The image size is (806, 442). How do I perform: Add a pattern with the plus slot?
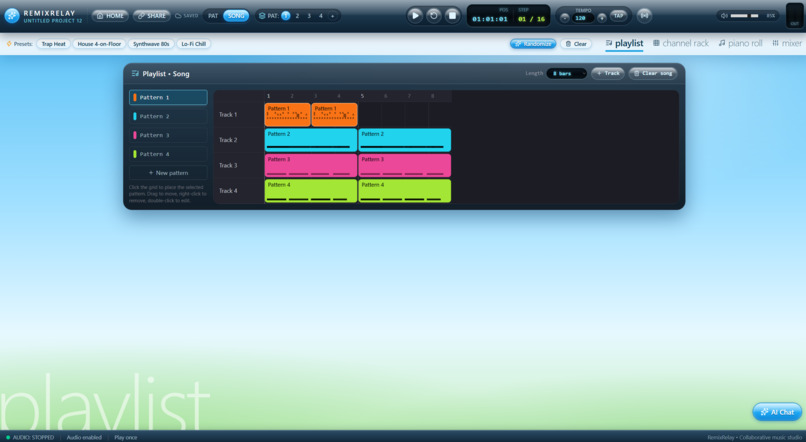tap(333, 16)
